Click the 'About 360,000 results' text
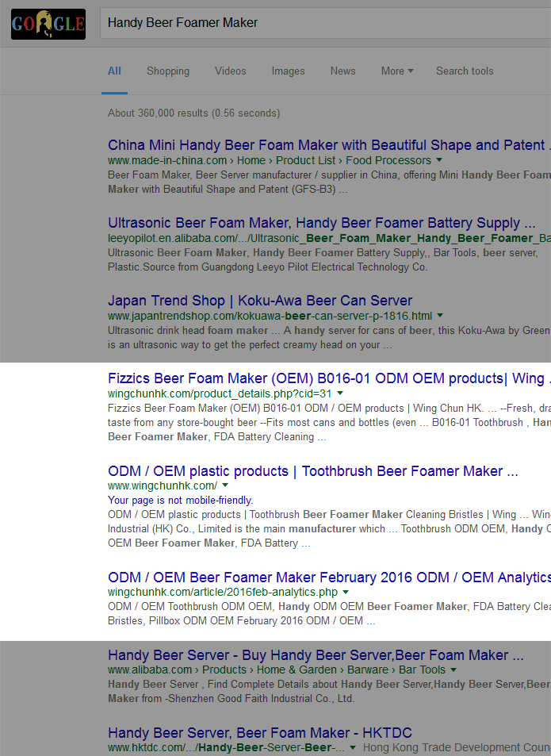 193,113
